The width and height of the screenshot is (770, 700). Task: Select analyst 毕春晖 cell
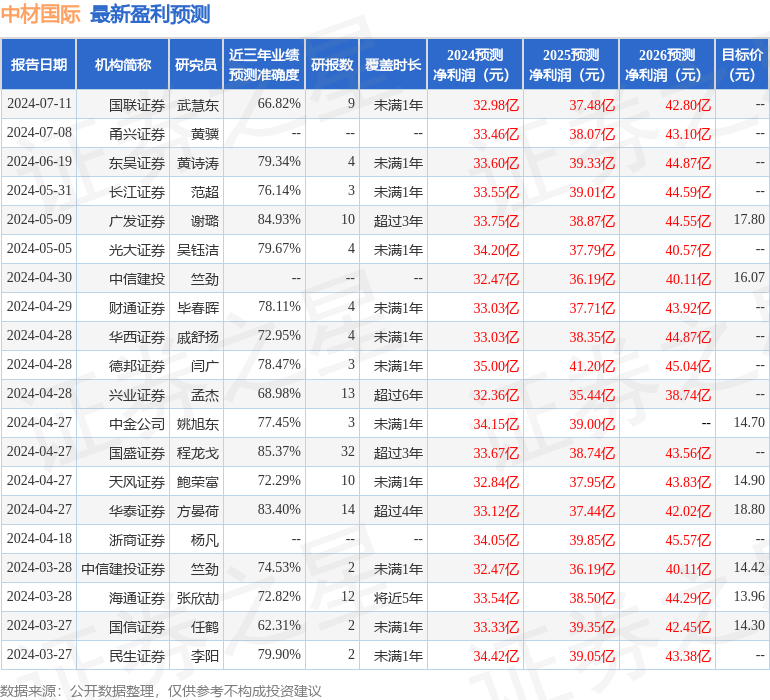coord(198,308)
